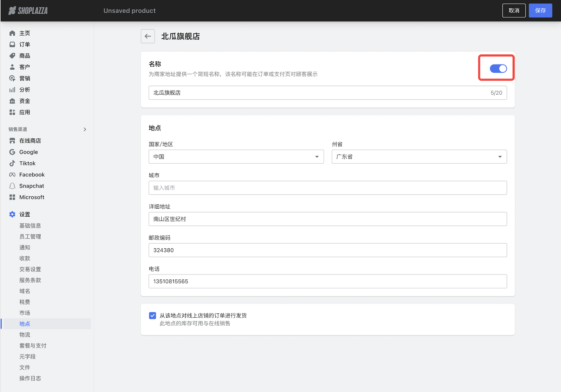The width and height of the screenshot is (561, 392).
Task: Open 操作日志 settings item
Action: [30, 378]
